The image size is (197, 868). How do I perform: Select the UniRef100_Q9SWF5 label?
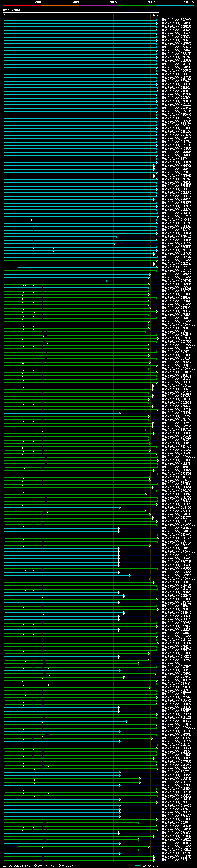[x=176, y=172]
